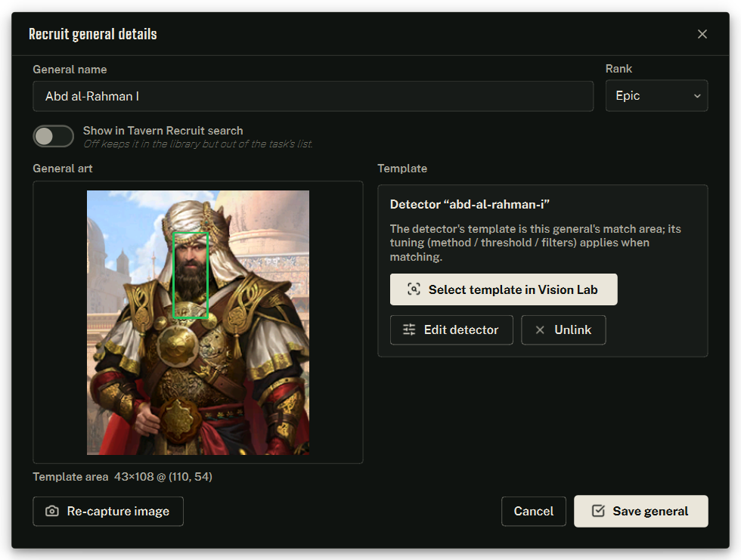Click the Detector "abd-al-rahman-i" heading
This screenshot has width=741, height=560.
coord(470,205)
